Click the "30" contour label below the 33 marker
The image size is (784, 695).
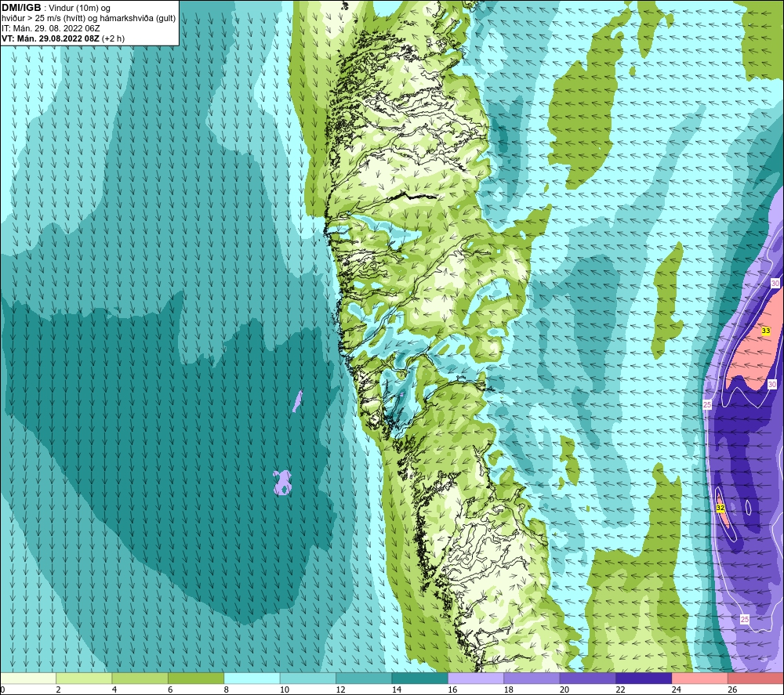(772, 384)
